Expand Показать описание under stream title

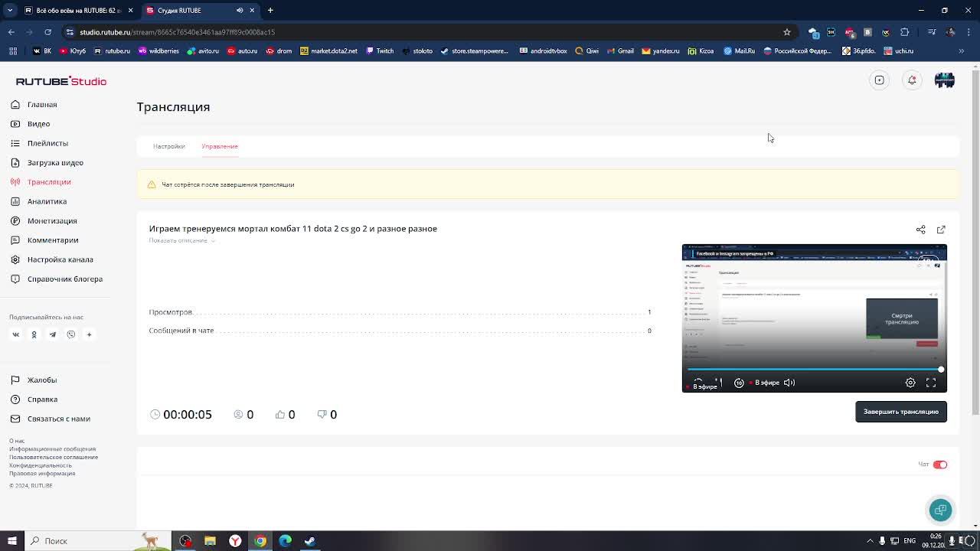181,240
